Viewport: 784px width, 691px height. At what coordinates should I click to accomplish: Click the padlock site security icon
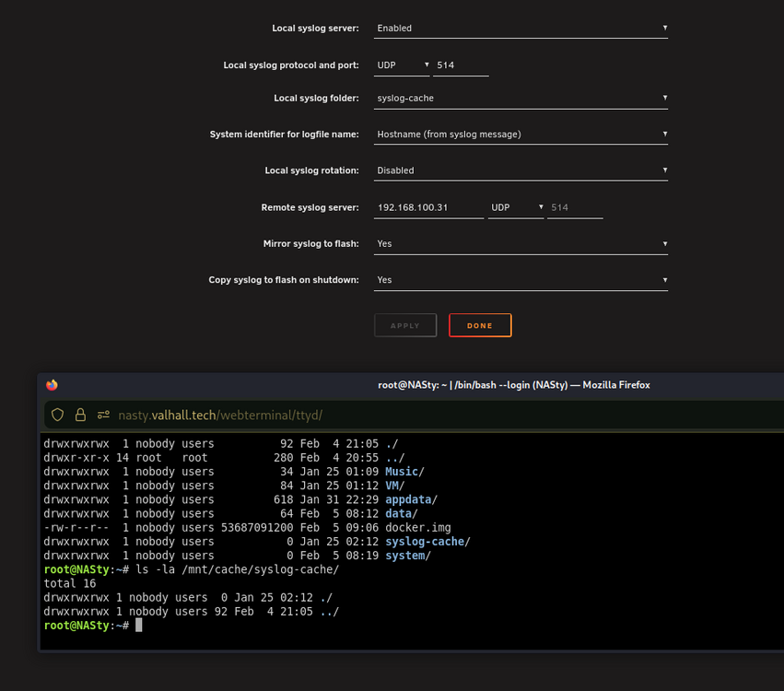[80, 415]
